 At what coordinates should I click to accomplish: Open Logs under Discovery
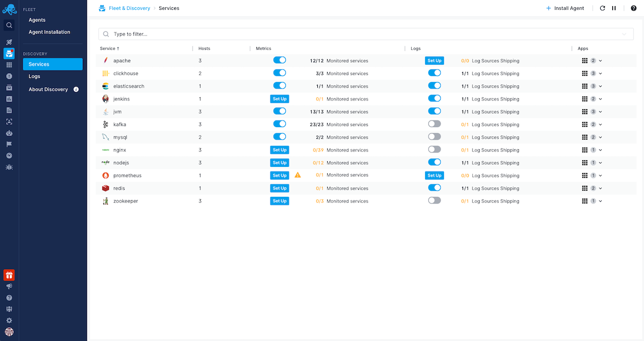pos(35,76)
